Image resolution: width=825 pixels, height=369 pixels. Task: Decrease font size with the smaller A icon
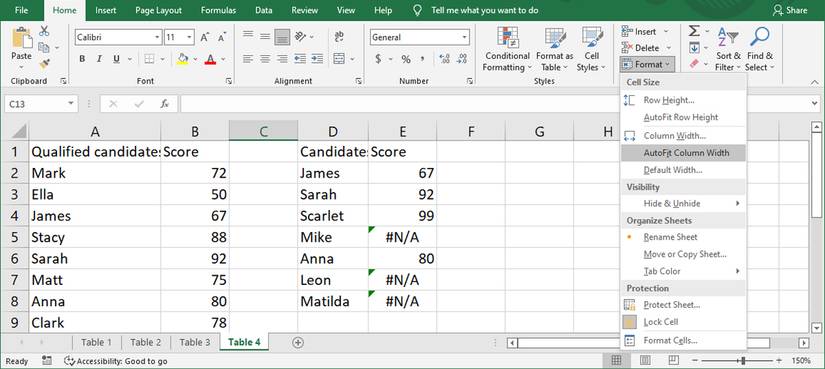coord(222,37)
